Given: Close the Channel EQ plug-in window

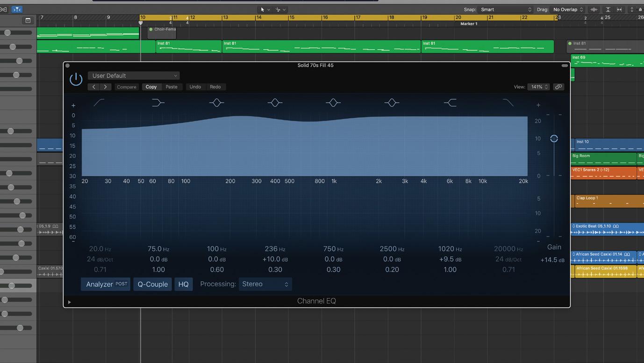Looking at the screenshot, I should tap(67, 65).
